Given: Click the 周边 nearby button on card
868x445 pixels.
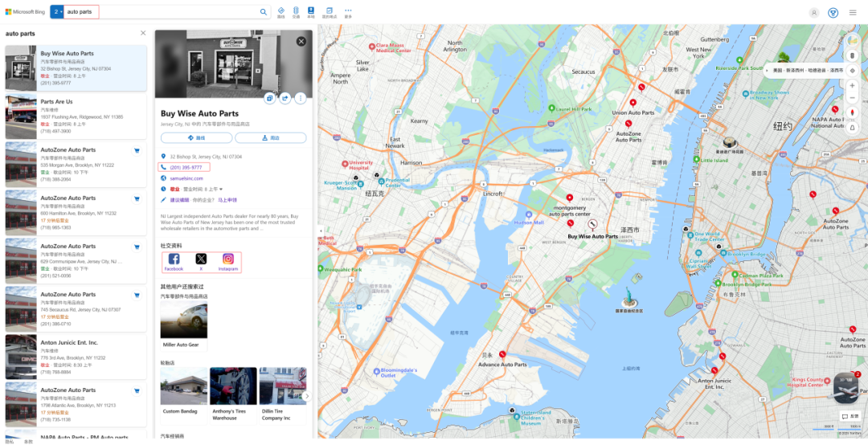Looking at the screenshot, I should click(x=271, y=138).
